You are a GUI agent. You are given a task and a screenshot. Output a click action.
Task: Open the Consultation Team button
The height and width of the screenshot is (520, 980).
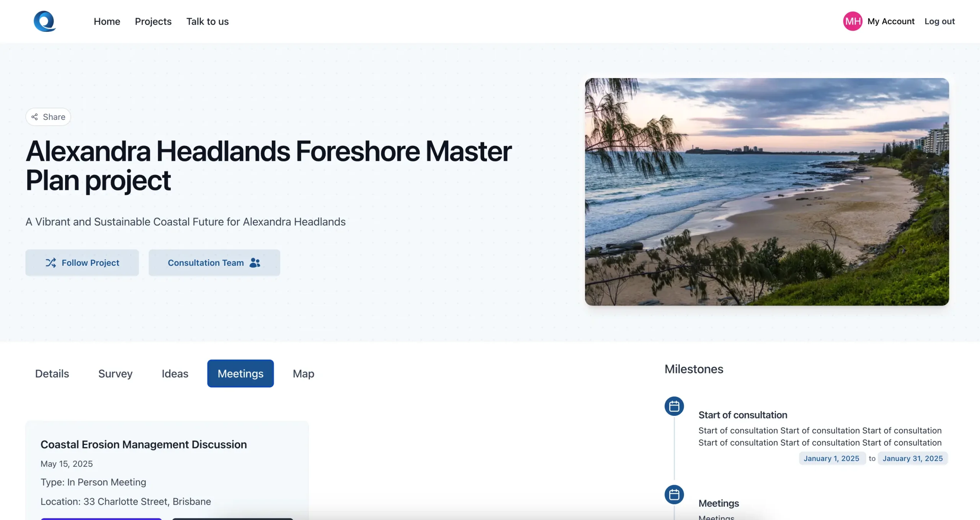pyautogui.click(x=214, y=263)
